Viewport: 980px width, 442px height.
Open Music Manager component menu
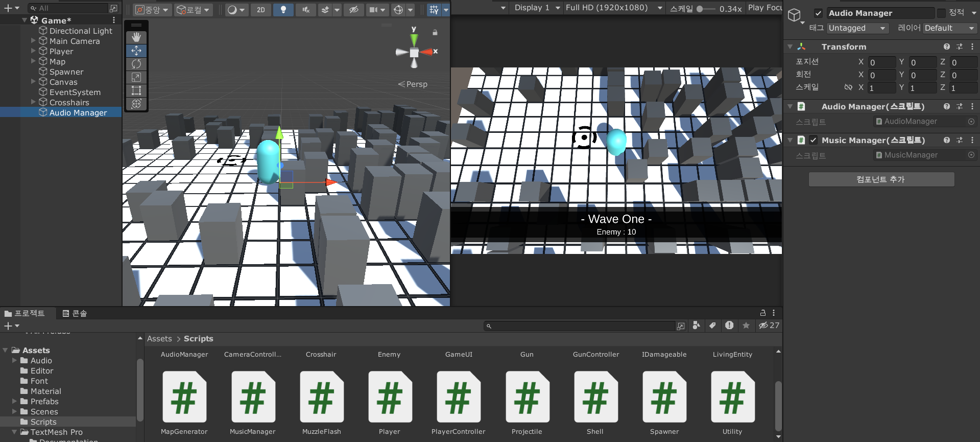(x=972, y=140)
